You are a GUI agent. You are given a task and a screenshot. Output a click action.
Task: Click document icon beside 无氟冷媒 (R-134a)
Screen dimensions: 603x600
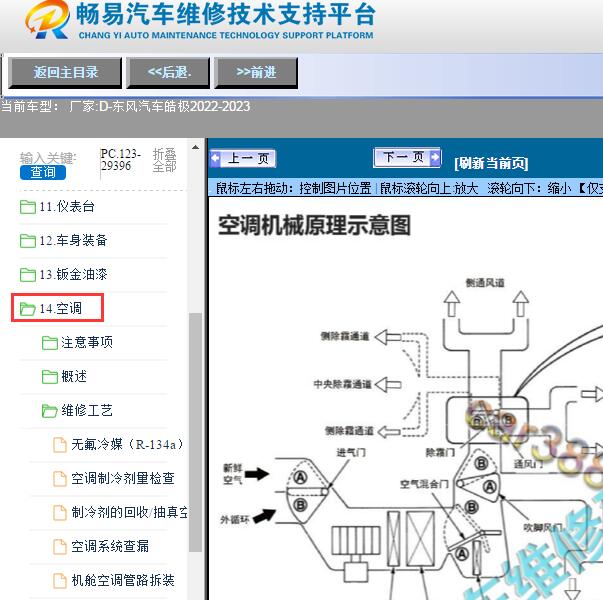point(60,445)
